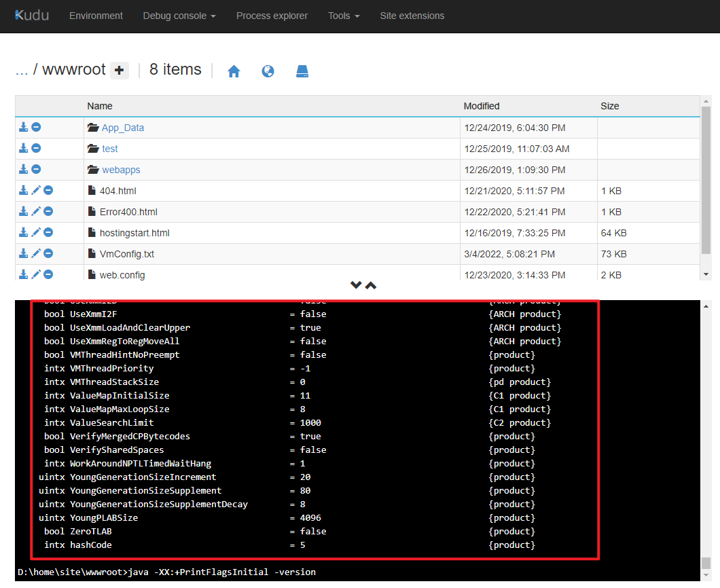Click the system drive icon
The width and height of the screenshot is (720, 588).
(x=302, y=71)
